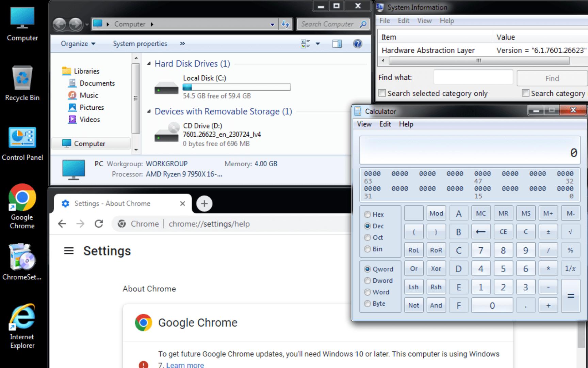This screenshot has height=368, width=588.
Task: Toggle the Explorer preview pane button
Action: tap(337, 44)
